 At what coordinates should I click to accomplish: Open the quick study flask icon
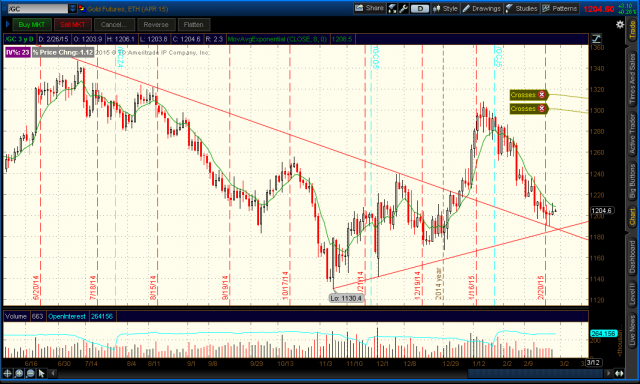392,8
